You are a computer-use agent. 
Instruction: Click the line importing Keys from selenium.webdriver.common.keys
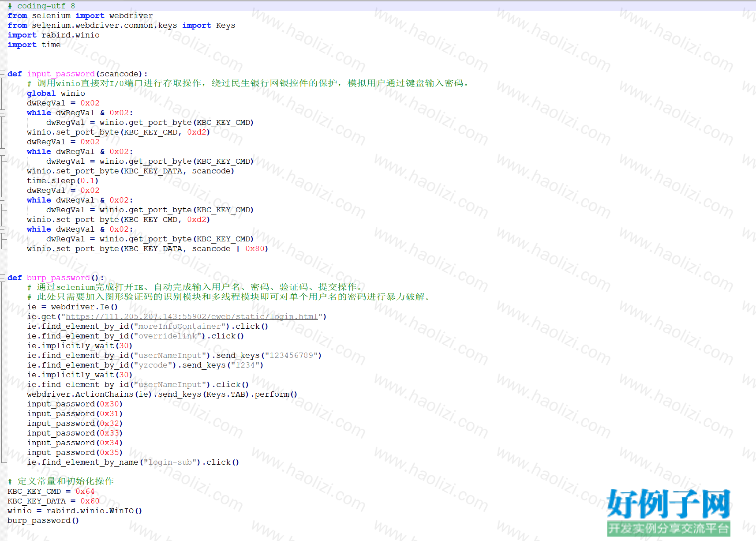[x=121, y=25]
